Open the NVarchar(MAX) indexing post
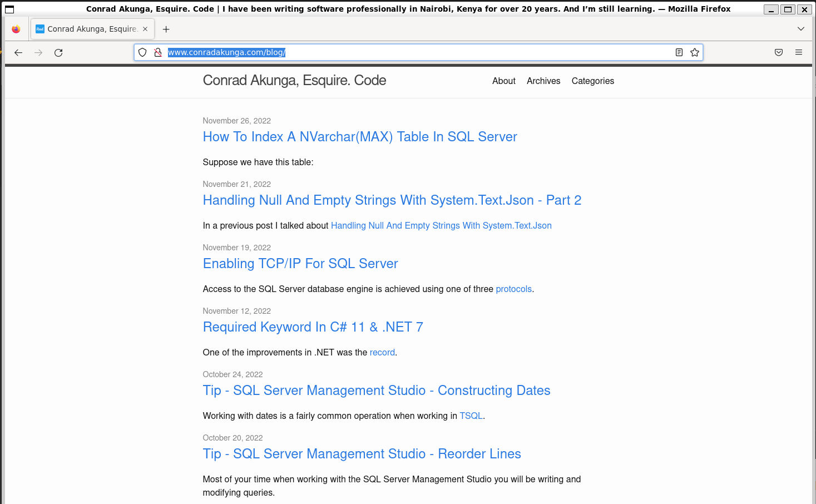The height and width of the screenshot is (504, 816). [x=359, y=137]
